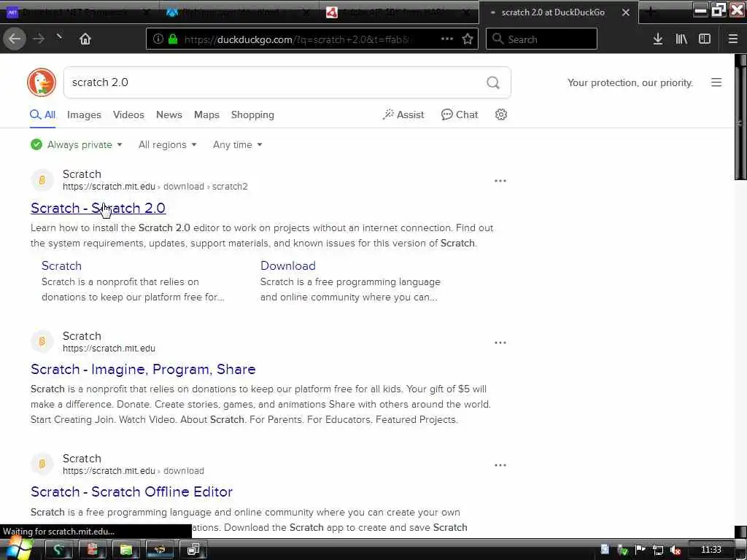
Task: Switch to the Videos tab
Action: pyautogui.click(x=128, y=114)
